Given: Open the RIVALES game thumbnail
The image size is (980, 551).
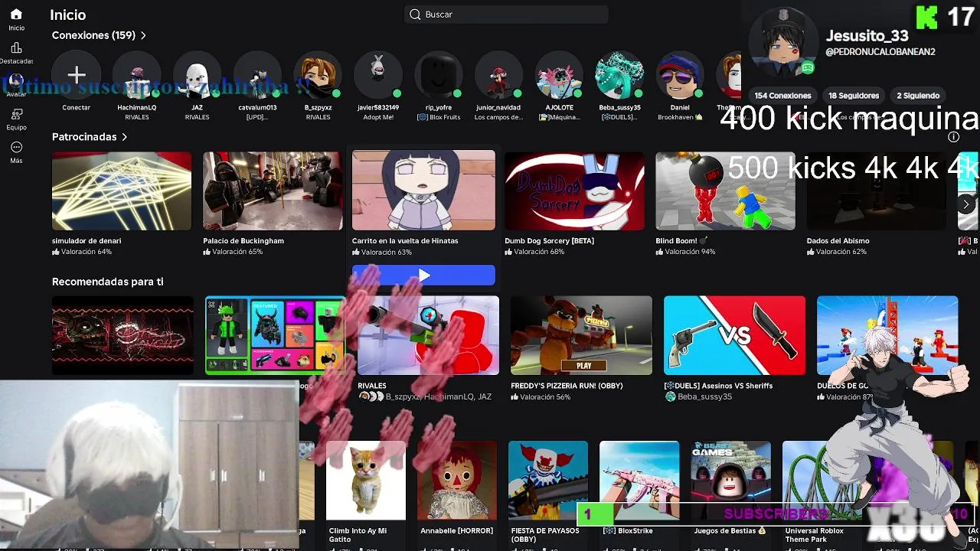Looking at the screenshot, I should tap(429, 335).
